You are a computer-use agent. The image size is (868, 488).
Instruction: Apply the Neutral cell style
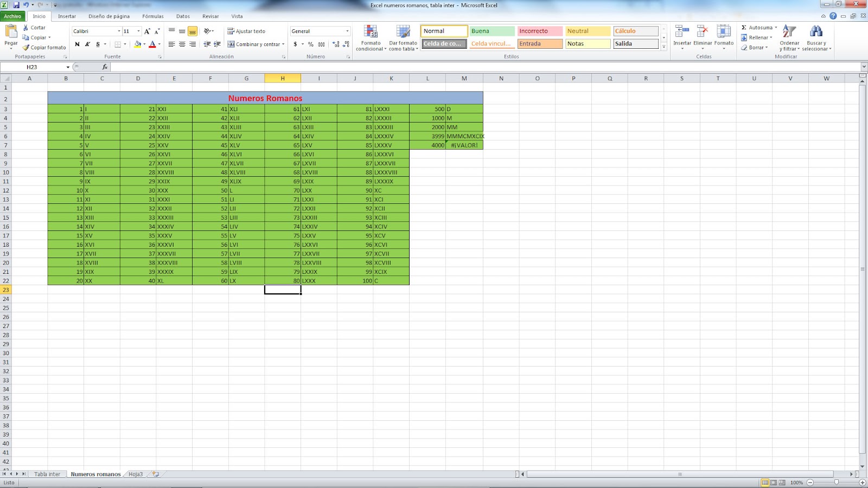pos(588,31)
